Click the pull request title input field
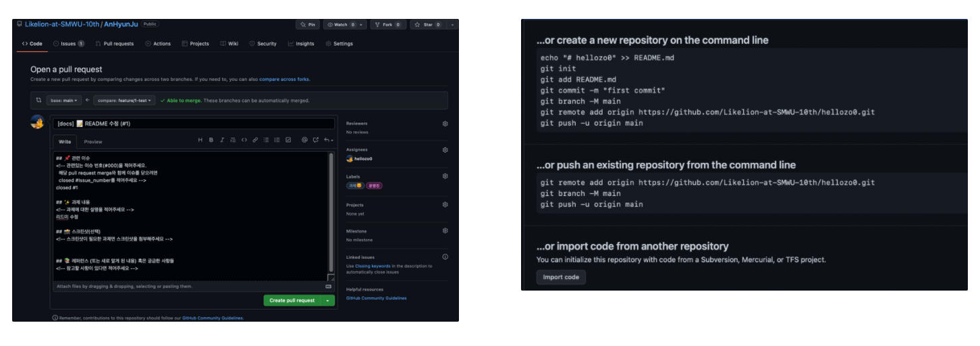980x346 pixels. tap(194, 124)
